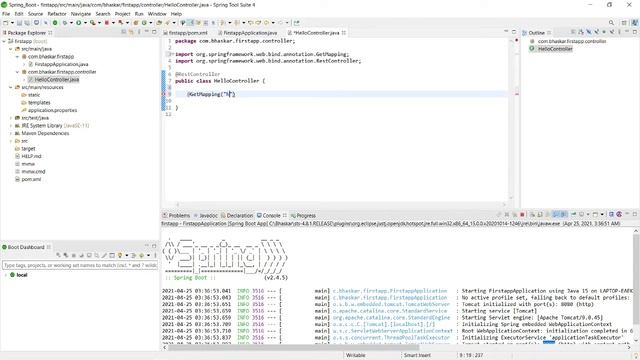Viewport: 640px width, 360px height.
Task: Click the lightbulb filter icon in Boot Dashboard
Action: tap(120, 255)
